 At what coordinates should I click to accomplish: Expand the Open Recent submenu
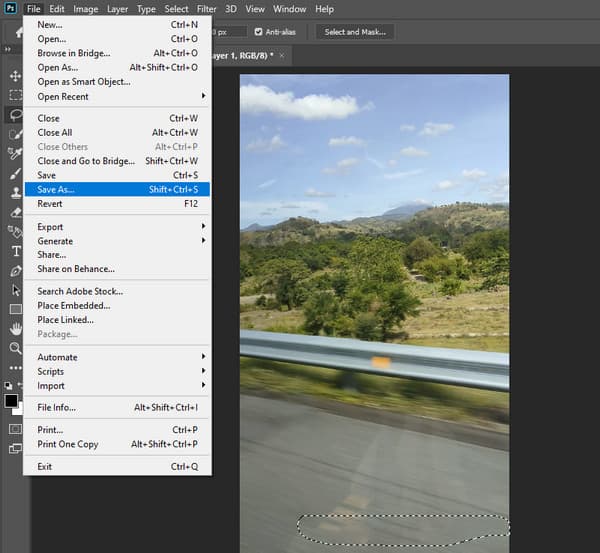click(117, 96)
